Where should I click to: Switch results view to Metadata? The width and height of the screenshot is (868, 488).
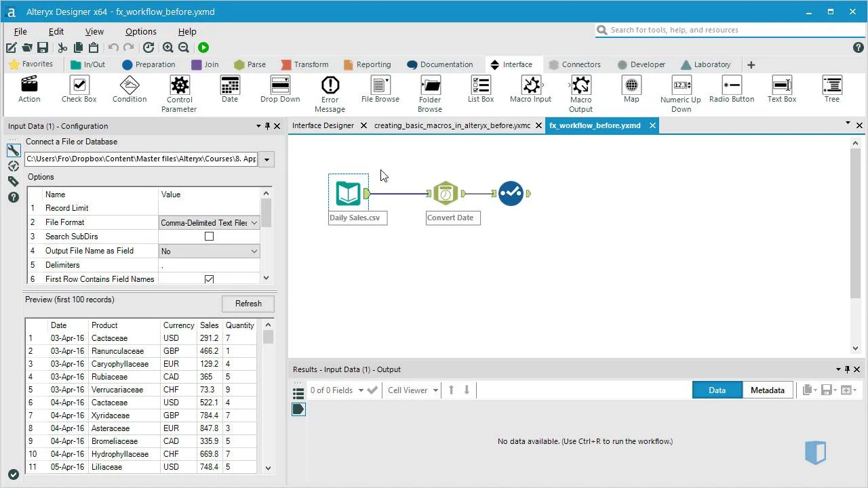tap(767, 390)
